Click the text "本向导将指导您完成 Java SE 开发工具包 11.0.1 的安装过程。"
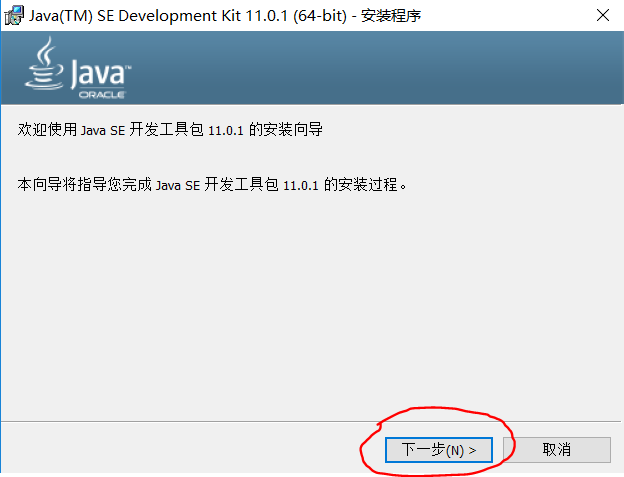The height and width of the screenshot is (477, 624). point(212,185)
